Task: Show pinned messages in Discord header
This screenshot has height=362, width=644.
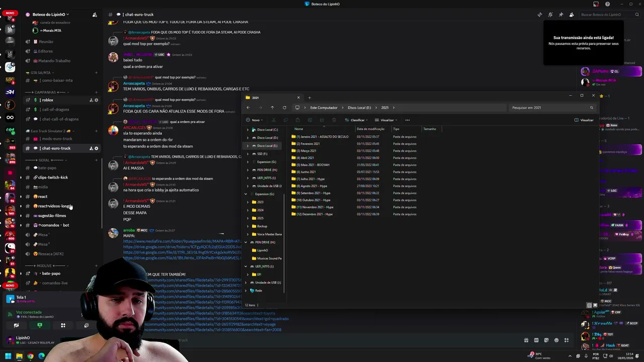Action: pos(561,15)
